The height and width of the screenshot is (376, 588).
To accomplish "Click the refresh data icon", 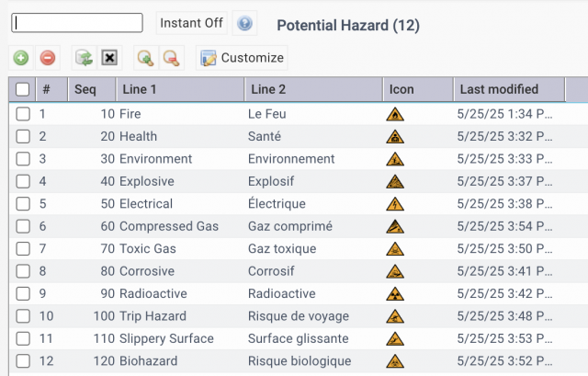I will pyautogui.click(x=84, y=58).
